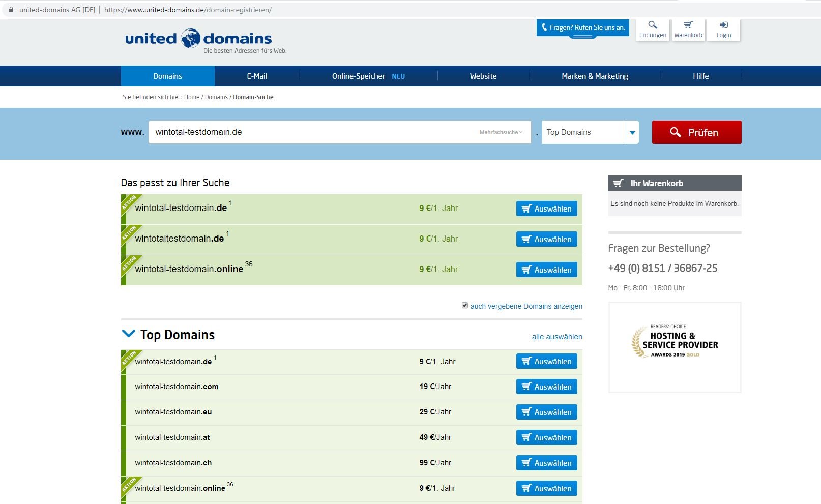821x504 pixels.
Task: Click the browser address bar URL
Action: 188,10
